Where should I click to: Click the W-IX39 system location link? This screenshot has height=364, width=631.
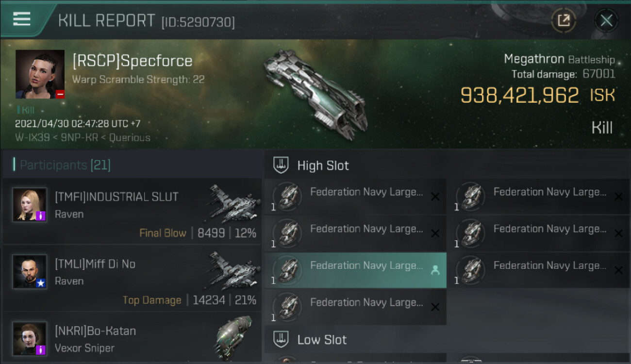32,137
